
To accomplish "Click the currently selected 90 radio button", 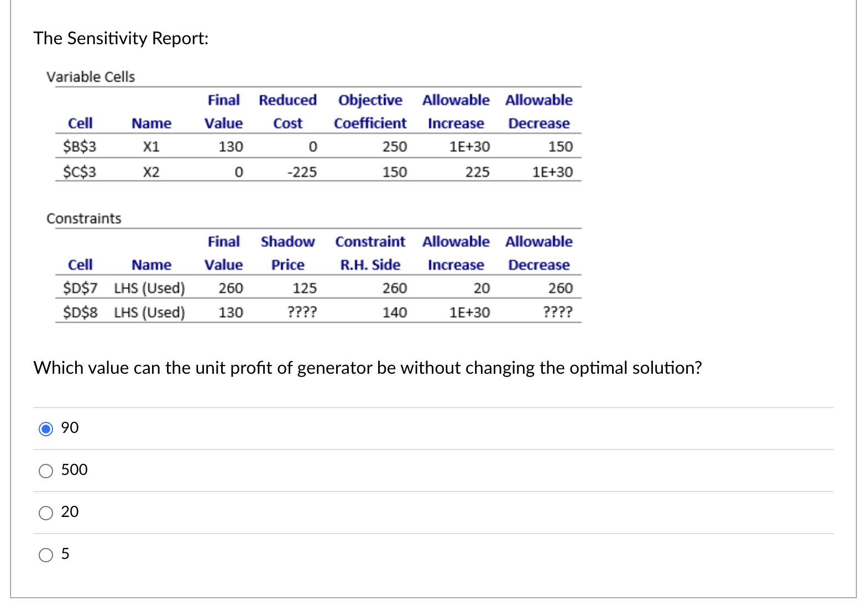I will point(46,427).
